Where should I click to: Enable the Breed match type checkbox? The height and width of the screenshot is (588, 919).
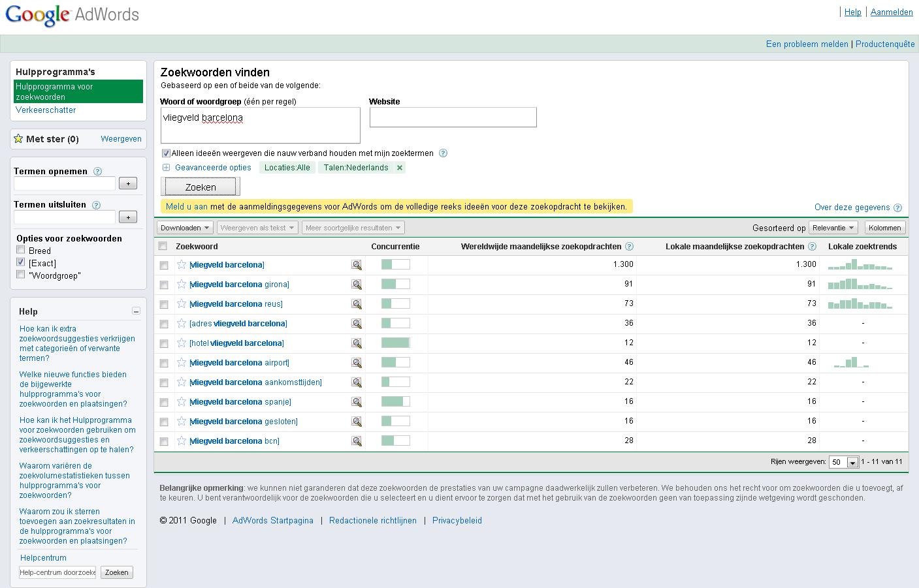point(21,250)
